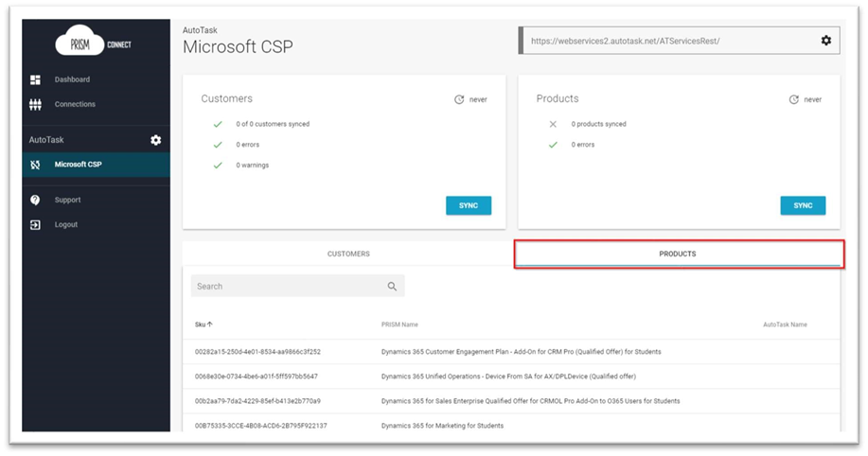Click the Connections sidebar icon
The width and height of the screenshot is (868, 456).
(36, 104)
